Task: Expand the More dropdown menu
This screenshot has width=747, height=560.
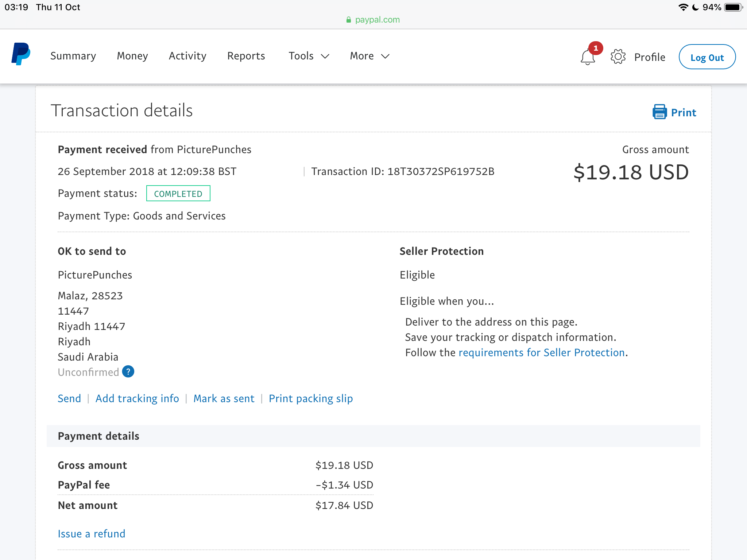Action: click(370, 56)
